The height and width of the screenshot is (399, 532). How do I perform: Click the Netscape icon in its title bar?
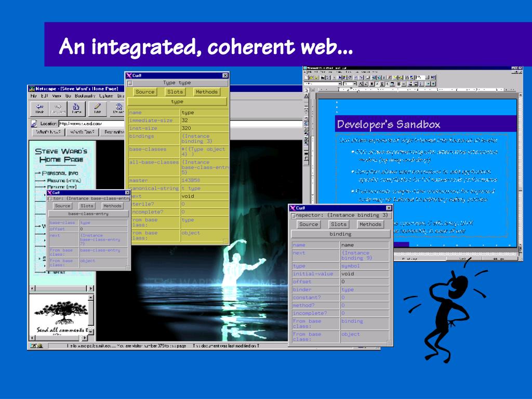[x=32, y=88]
